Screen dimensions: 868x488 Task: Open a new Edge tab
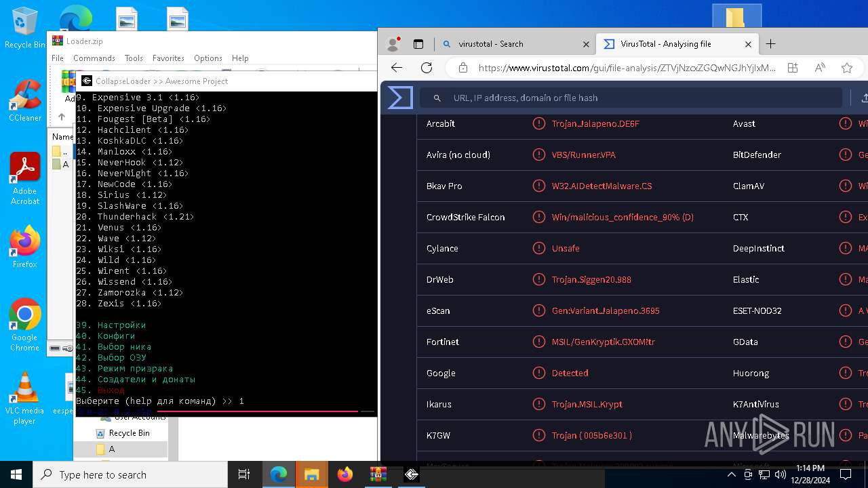click(771, 44)
